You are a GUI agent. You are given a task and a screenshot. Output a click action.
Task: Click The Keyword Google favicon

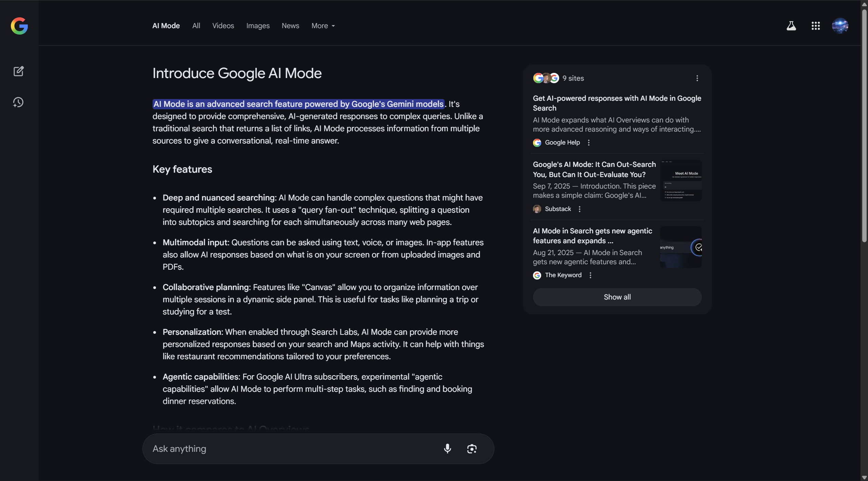pos(537,275)
